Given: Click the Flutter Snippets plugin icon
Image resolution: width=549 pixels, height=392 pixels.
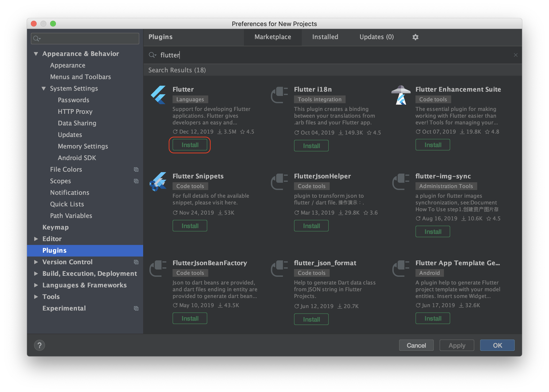Looking at the screenshot, I should point(158,182).
